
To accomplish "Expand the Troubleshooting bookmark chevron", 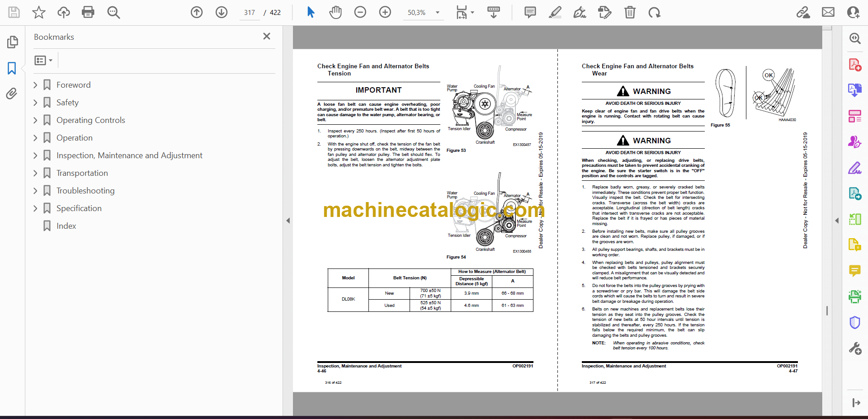I will pyautogui.click(x=36, y=191).
